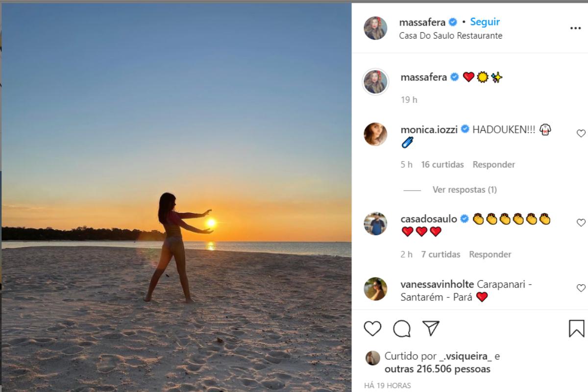Open monica.iozzi's profile avatar
Viewport: 588px width, 392px height.
(375, 134)
